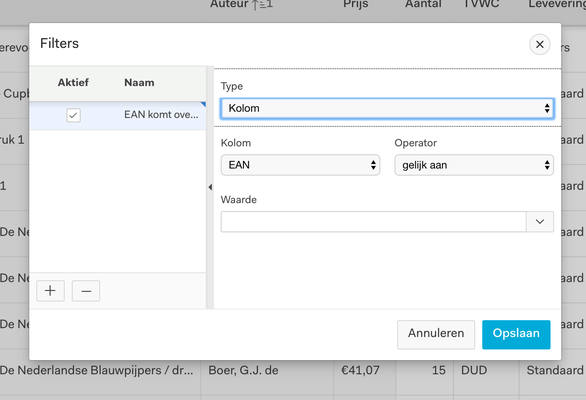Click into the Waarde input field
The width and height of the screenshot is (586, 400).
[373, 222]
